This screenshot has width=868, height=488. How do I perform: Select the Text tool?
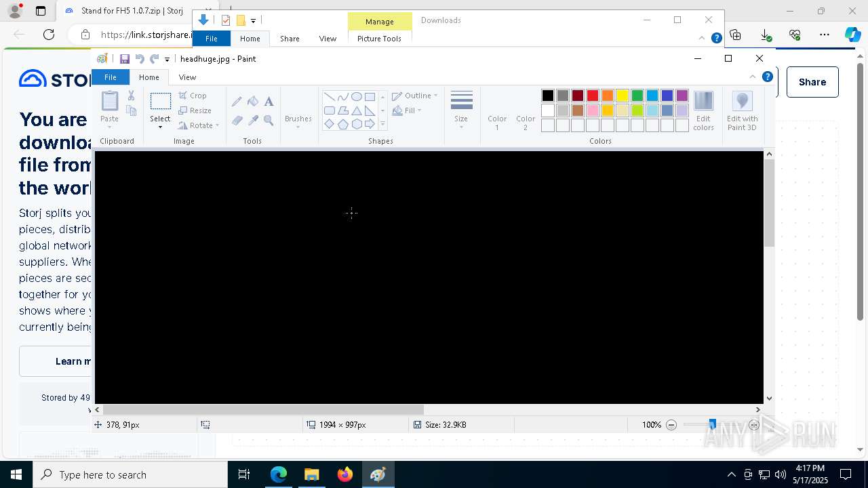269,102
